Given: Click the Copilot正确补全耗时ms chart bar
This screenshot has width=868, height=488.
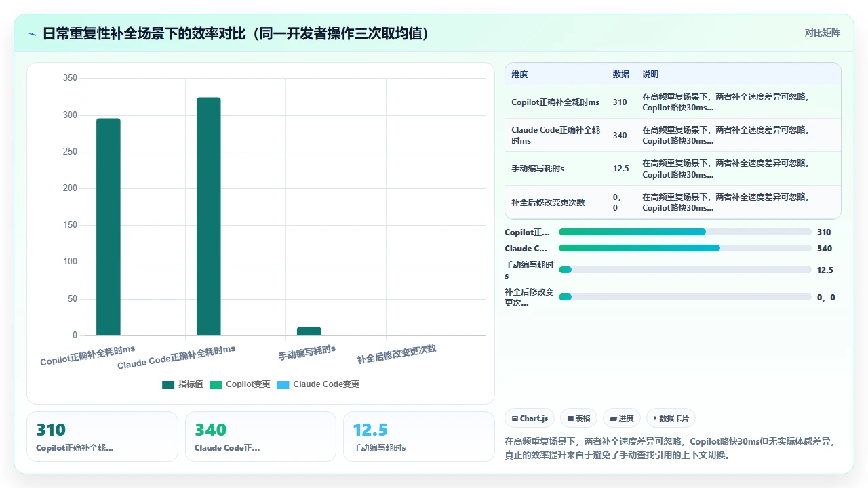Looking at the screenshot, I should pyautogui.click(x=108, y=227).
